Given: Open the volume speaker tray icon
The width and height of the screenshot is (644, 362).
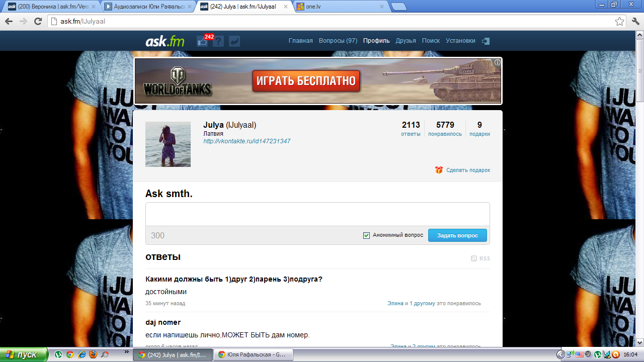Looking at the screenshot, I should (x=588, y=354).
